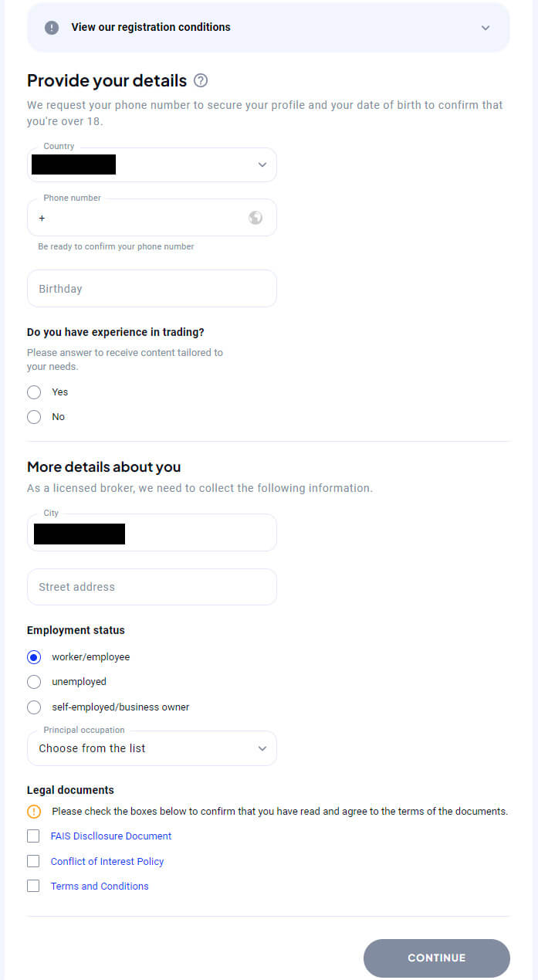
Task: Click the help question mark icon beside Provide your details
Action: [x=201, y=80]
